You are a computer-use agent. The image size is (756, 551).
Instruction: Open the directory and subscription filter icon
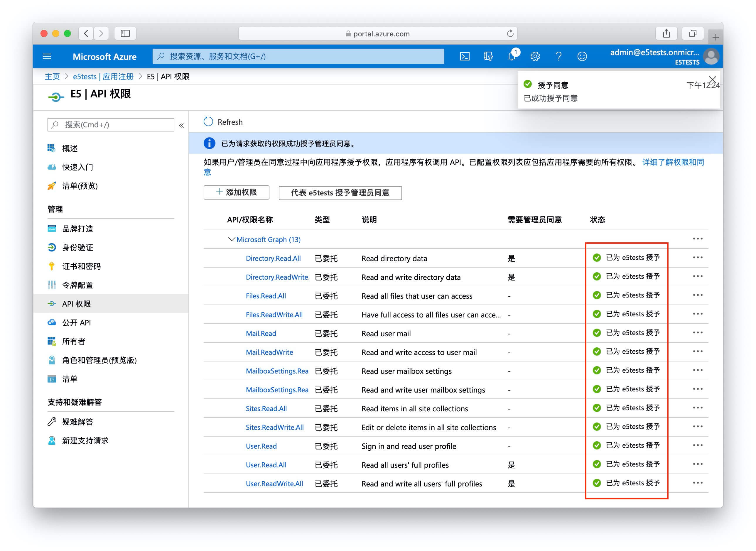coord(488,56)
